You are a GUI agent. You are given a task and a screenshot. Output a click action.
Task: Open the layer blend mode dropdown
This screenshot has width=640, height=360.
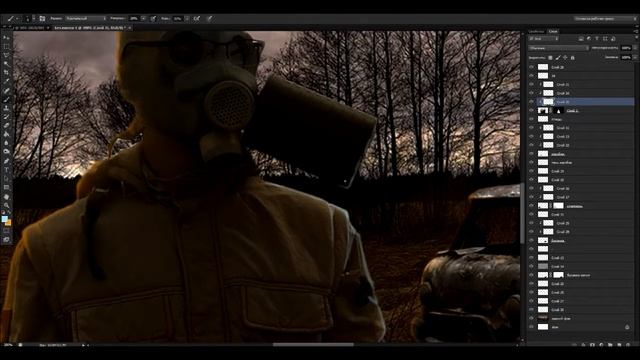[559, 48]
